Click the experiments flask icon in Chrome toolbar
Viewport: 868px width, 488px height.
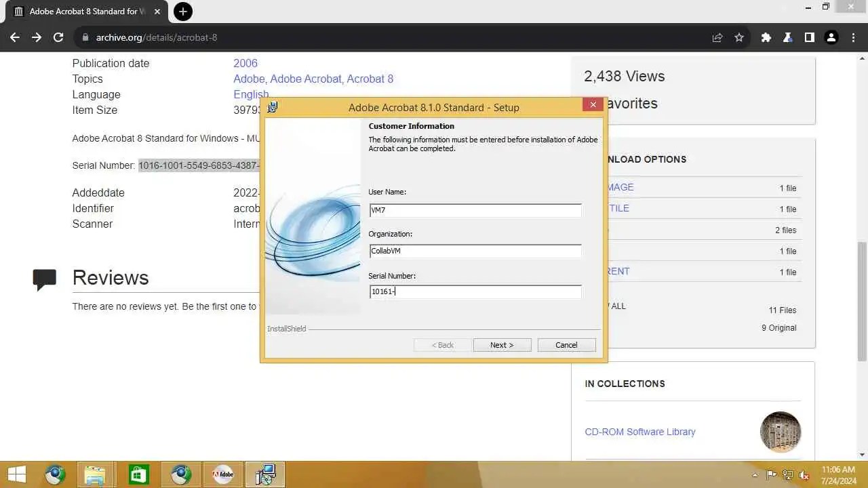point(788,37)
